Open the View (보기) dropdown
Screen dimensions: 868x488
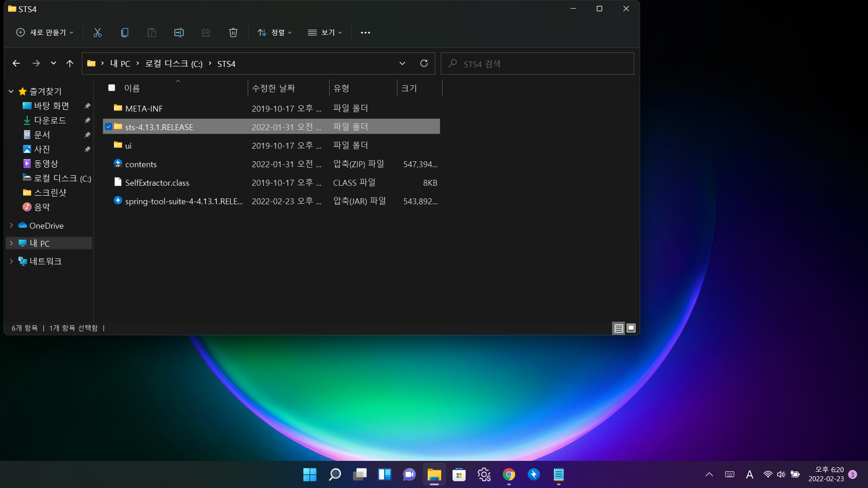point(325,33)
